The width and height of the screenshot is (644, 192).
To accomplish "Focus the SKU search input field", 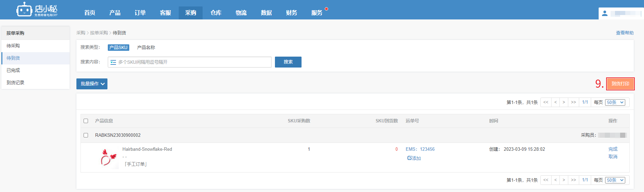I will click(190, 62).
